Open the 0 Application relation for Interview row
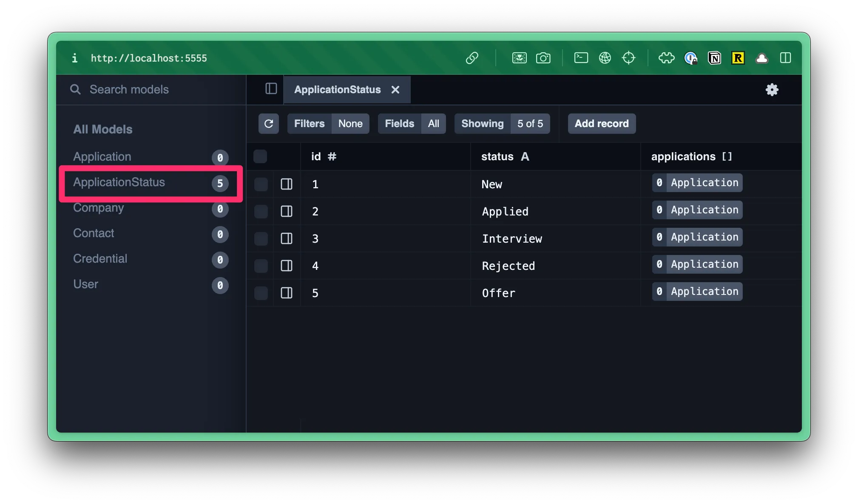This screenshot has height=504, width=858. pos(697,237)
